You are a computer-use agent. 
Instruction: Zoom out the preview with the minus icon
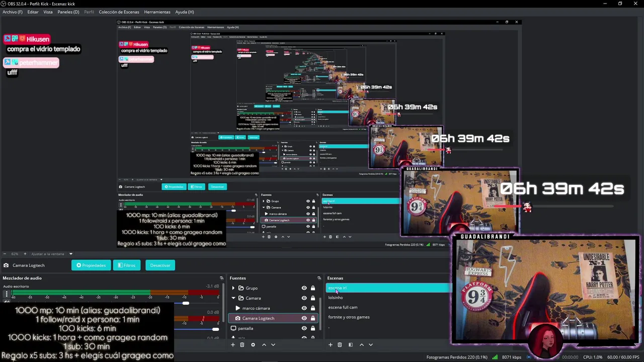(x=5, y=254)
